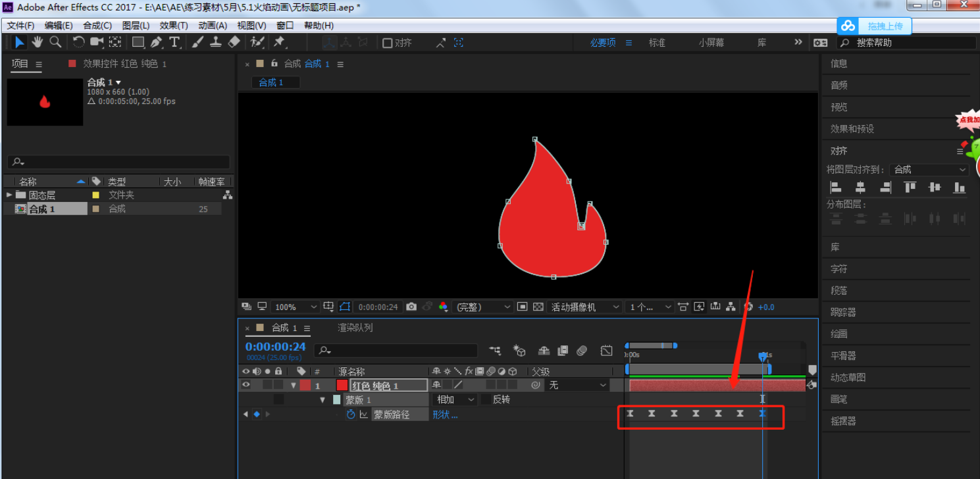980x479 pixels.
Task: Toggle the stopwatch for 蒙版路径
Action: [x=351, y=415]
